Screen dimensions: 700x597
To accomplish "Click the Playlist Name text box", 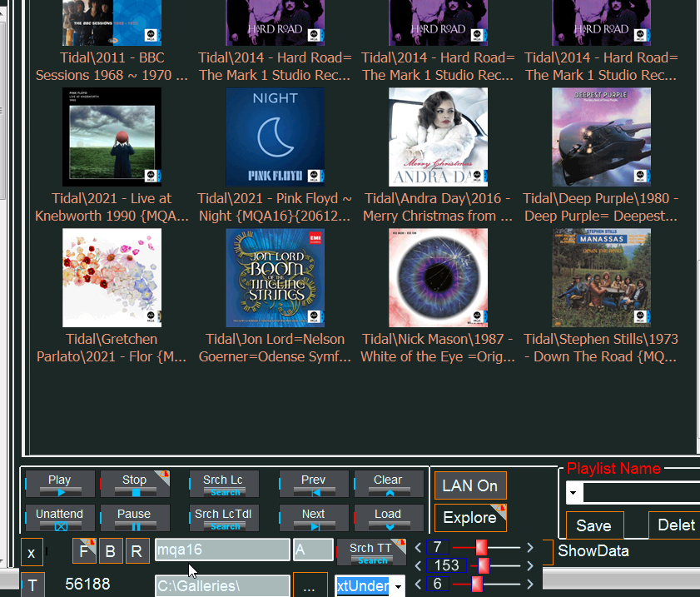I will tap(642, 493).
